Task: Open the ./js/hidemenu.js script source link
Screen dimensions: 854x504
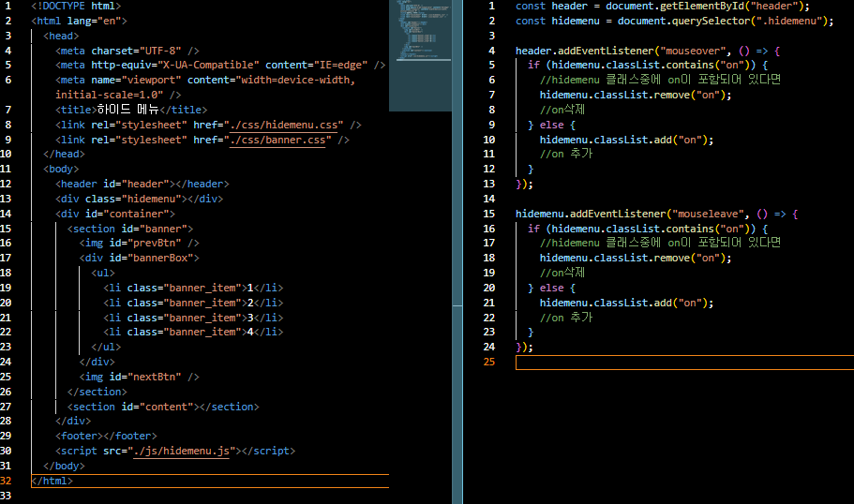Action: click(x=181, y=451)
